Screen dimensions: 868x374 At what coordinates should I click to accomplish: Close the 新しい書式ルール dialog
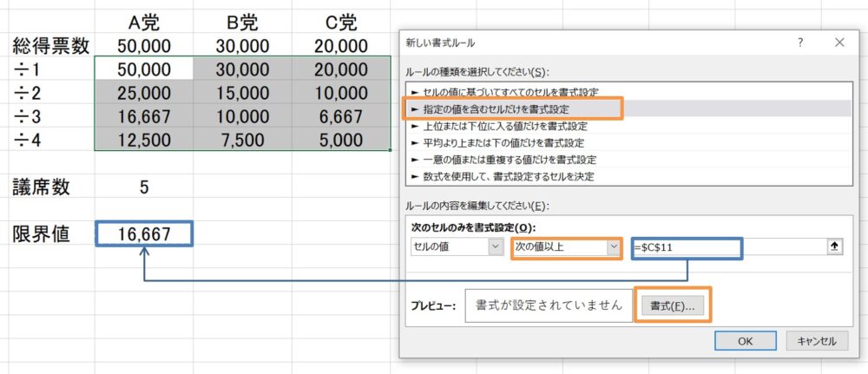click(839, 43)
